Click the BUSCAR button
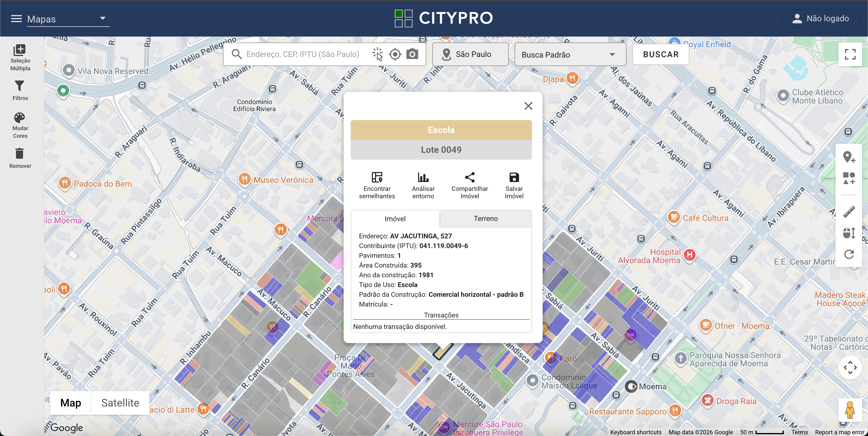The width and height of the screenshot is (868, 436). 660,54
